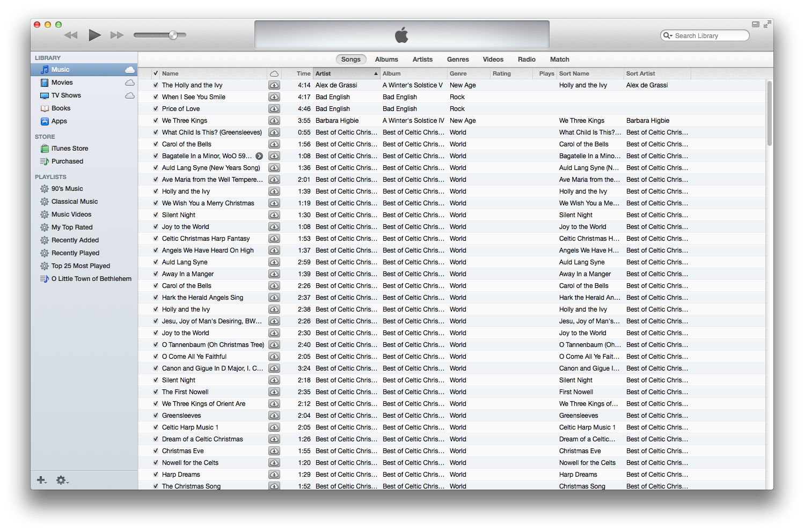Skip ahead with the fast-forward button
Viewport: 804px width, 532px height.
click(x=117, y=35)
